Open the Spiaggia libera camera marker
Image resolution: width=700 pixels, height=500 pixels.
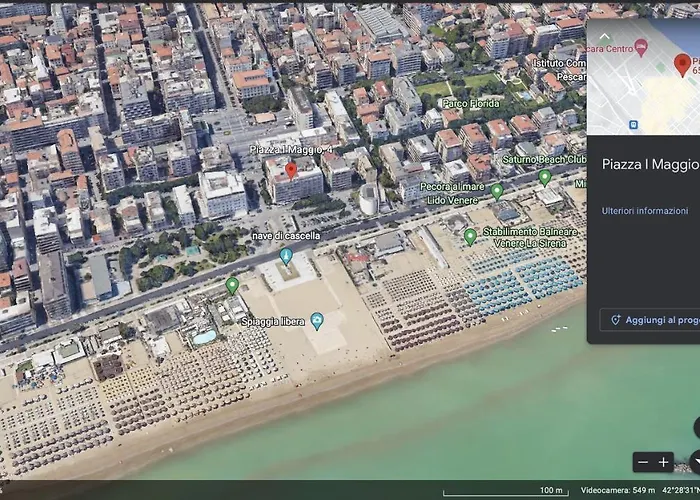(x=317, y=321)
